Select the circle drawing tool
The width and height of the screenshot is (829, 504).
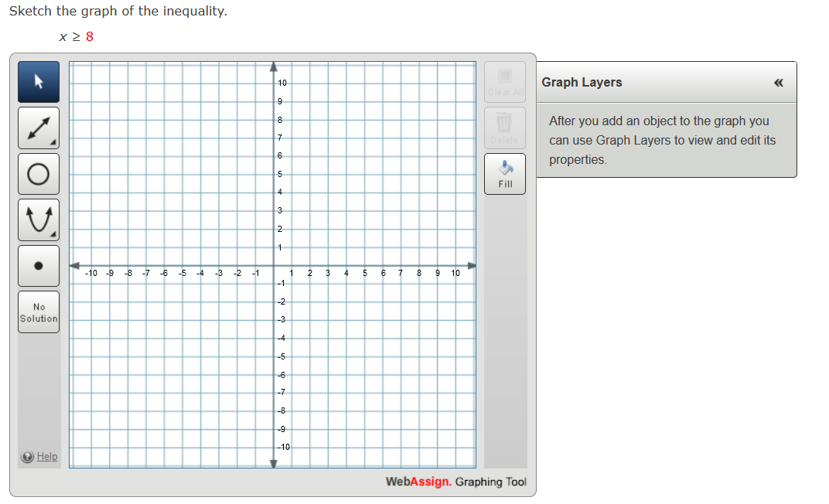(38, 173)
